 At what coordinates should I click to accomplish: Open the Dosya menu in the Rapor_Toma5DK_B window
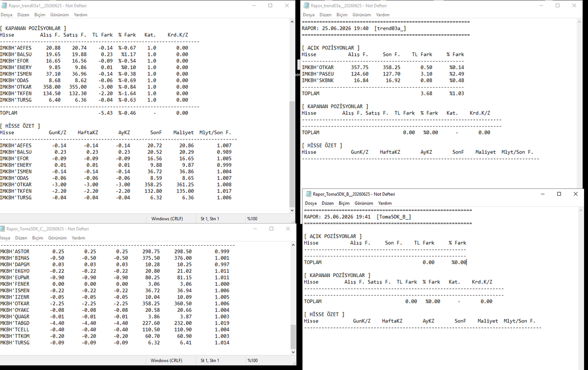pos(311,203)
